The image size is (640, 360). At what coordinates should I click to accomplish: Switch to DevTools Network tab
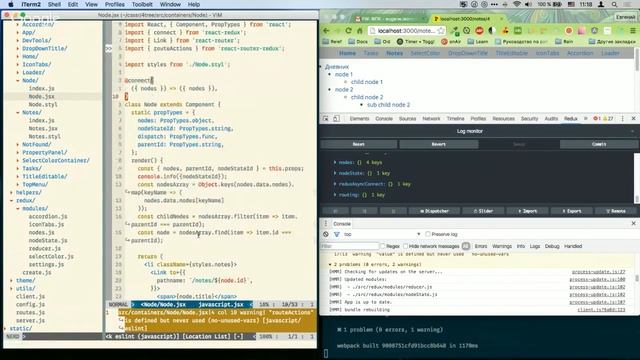(431, 118)
